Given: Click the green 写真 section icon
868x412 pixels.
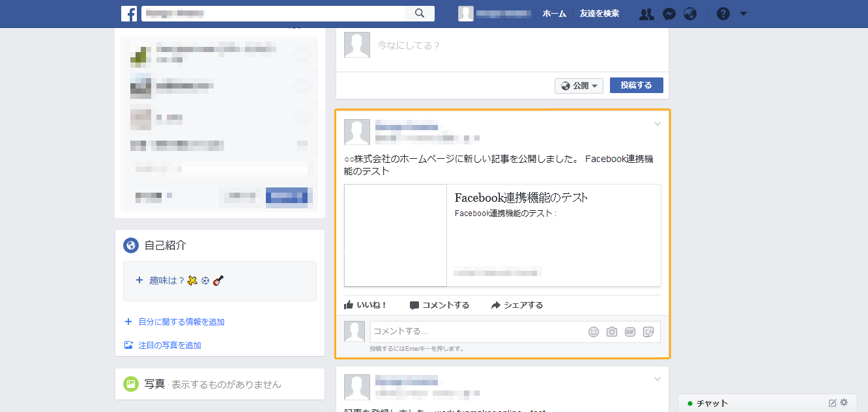Looking at the screenshot, I should tap(131, 384).
